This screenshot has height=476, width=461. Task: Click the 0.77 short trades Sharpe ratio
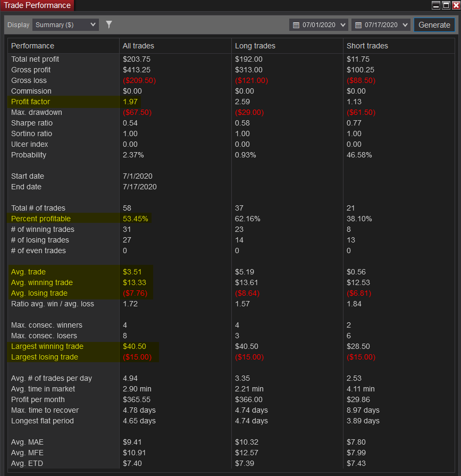[354, 123]
